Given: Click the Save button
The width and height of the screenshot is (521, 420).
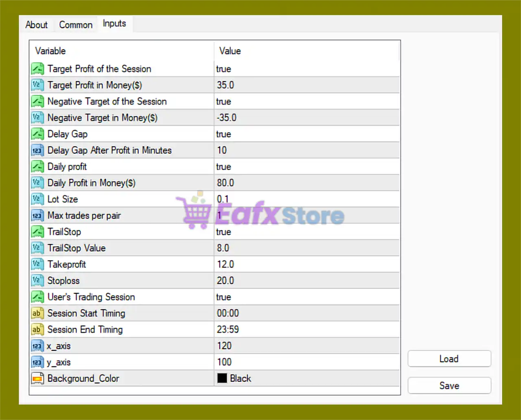Looking at the screenshot, I should click(449, 386).
